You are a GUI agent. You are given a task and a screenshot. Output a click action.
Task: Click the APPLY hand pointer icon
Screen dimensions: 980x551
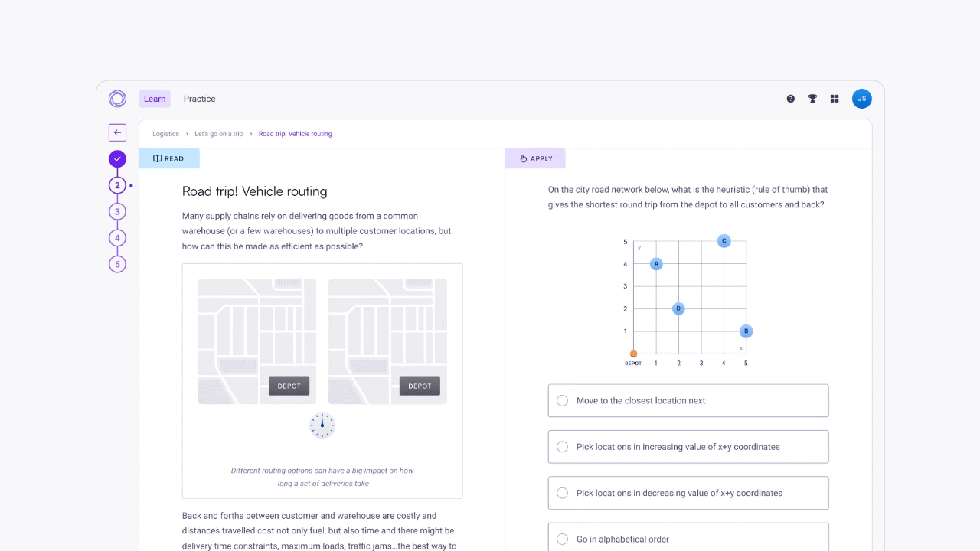(524, 159)
